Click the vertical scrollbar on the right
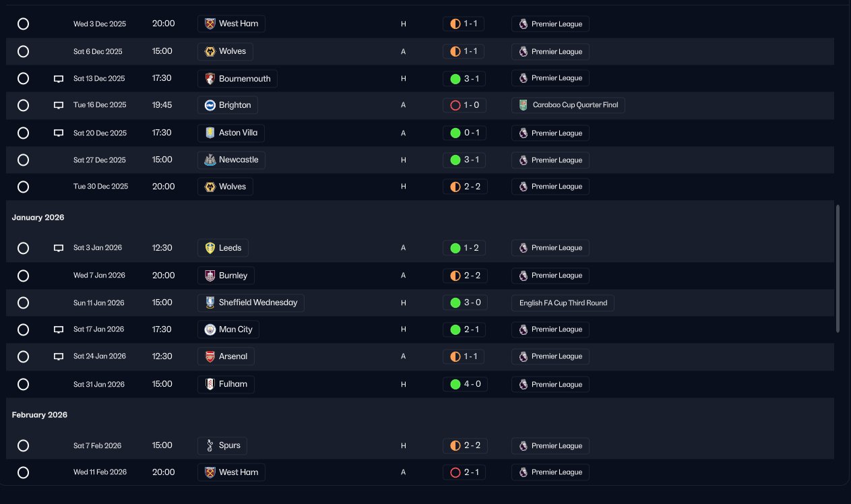851x504 pixels. point(838,268)
